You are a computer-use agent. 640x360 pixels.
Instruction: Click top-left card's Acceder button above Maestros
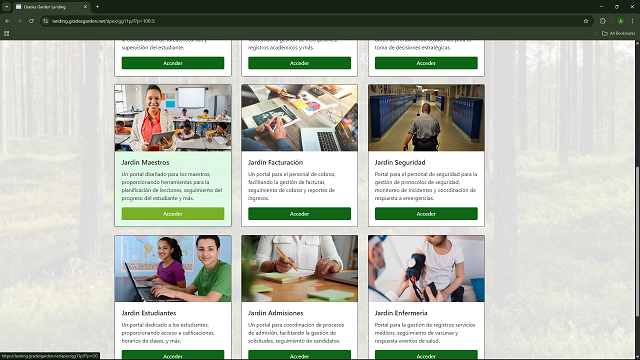pos(173,63)
